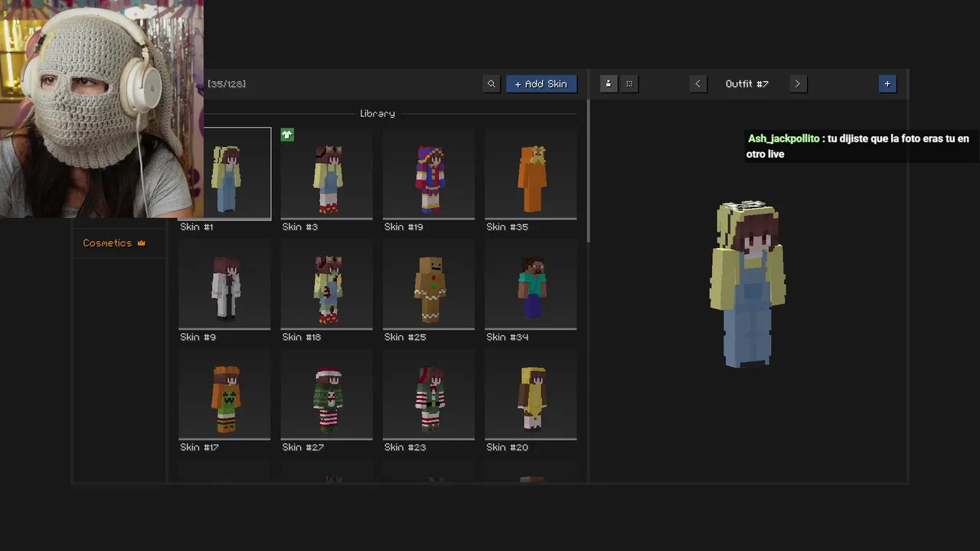The width and height of the screenshot is (980, 551).
Task: Select Skin #23 thumbnail
Action: 429,394
